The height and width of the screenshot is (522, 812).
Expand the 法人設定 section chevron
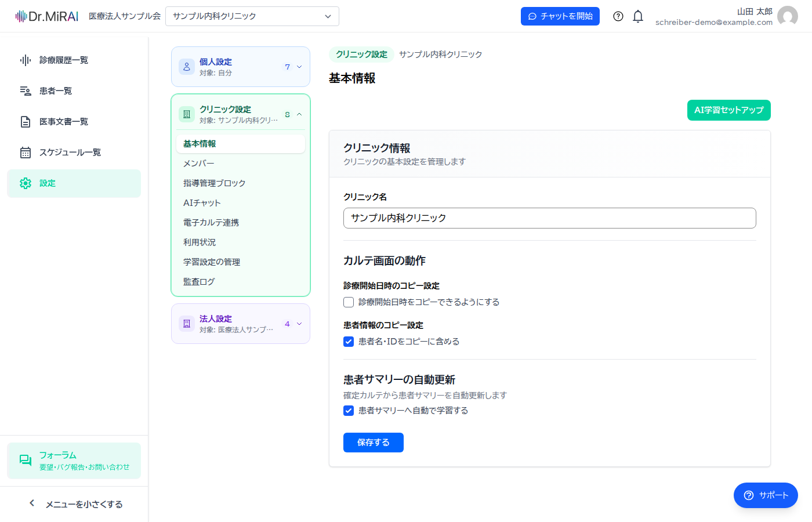[299, 324]
